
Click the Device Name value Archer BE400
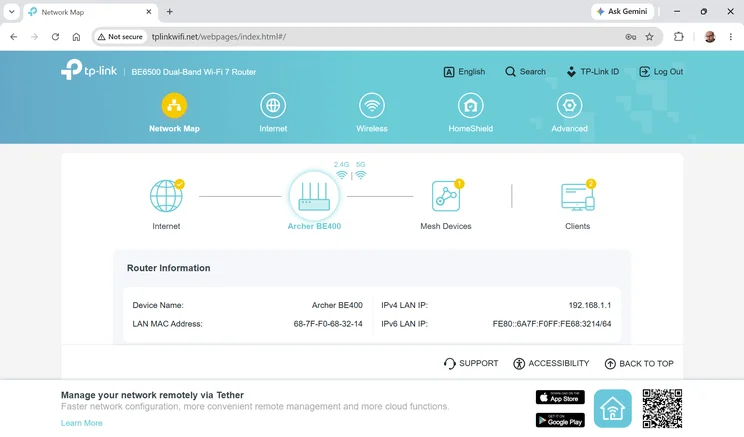point(337,305)
